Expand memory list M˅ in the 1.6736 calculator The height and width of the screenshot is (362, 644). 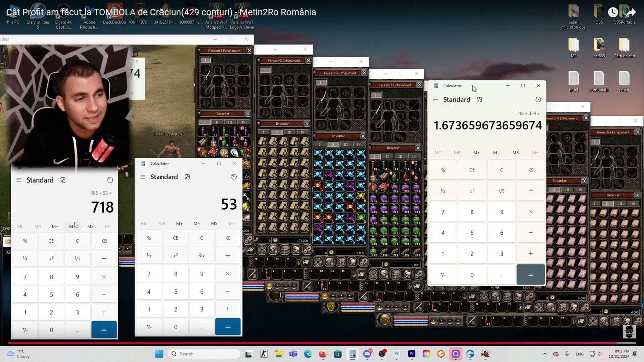click(535, 153)
